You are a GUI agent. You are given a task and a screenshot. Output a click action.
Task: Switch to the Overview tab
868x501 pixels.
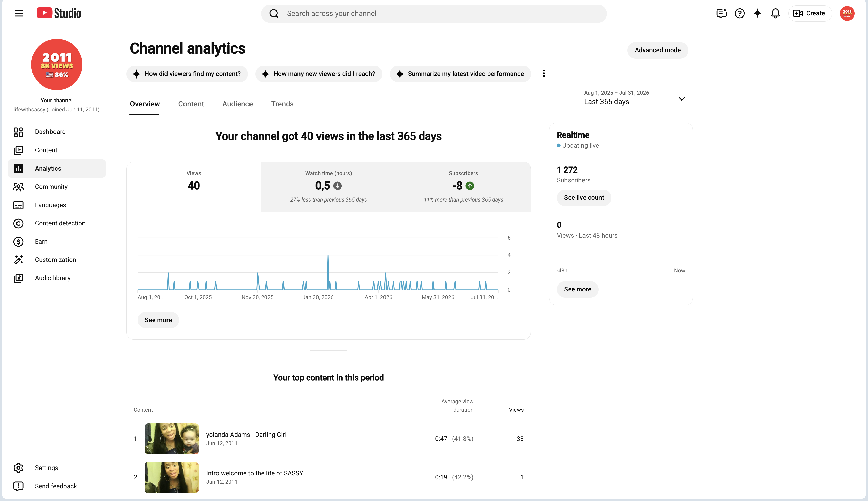pos(144,104)
